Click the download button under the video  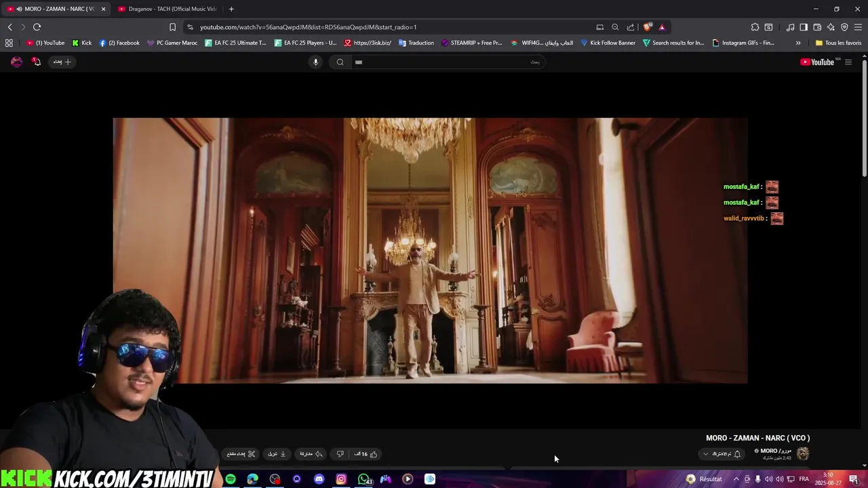[x=277, y=454]
